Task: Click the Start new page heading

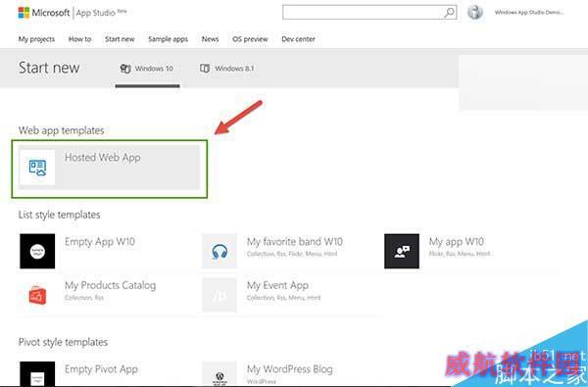Action: point(49,68)
